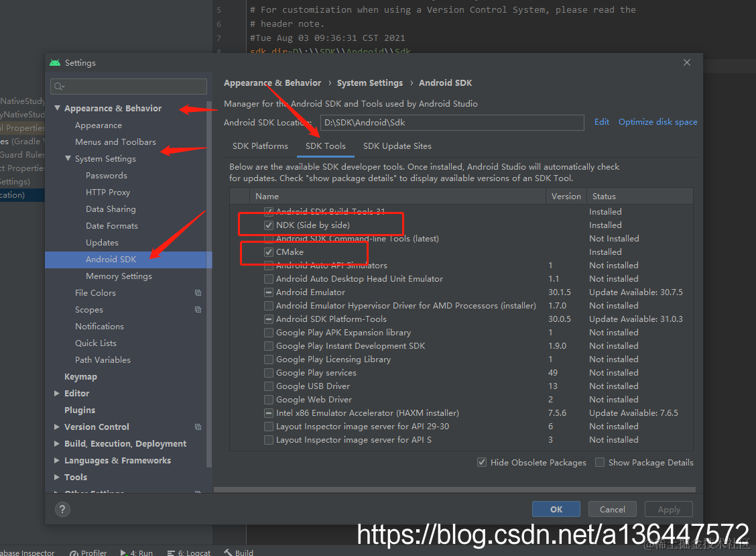Check Google USB Driver checkbox
Screen dimensions: 756x556
[x=269, y=386]
